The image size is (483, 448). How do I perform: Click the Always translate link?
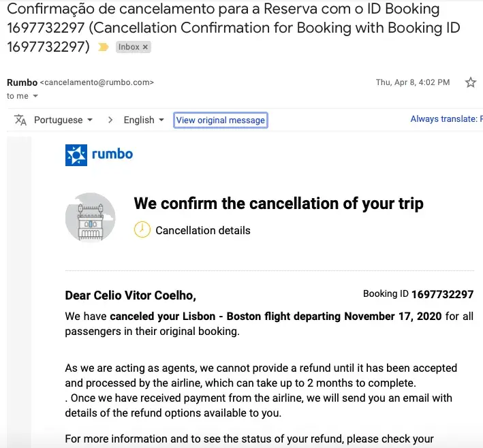(x=446, y=119)
